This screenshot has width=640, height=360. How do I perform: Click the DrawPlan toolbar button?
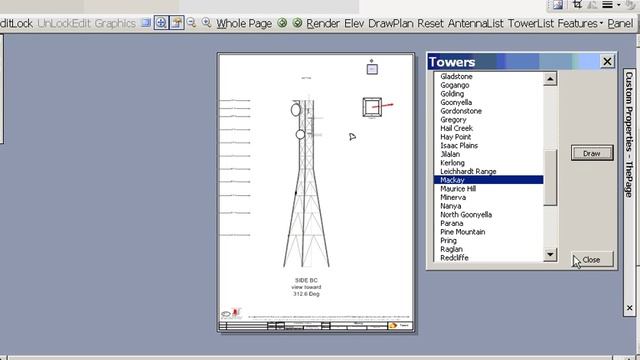click(391, 23)
